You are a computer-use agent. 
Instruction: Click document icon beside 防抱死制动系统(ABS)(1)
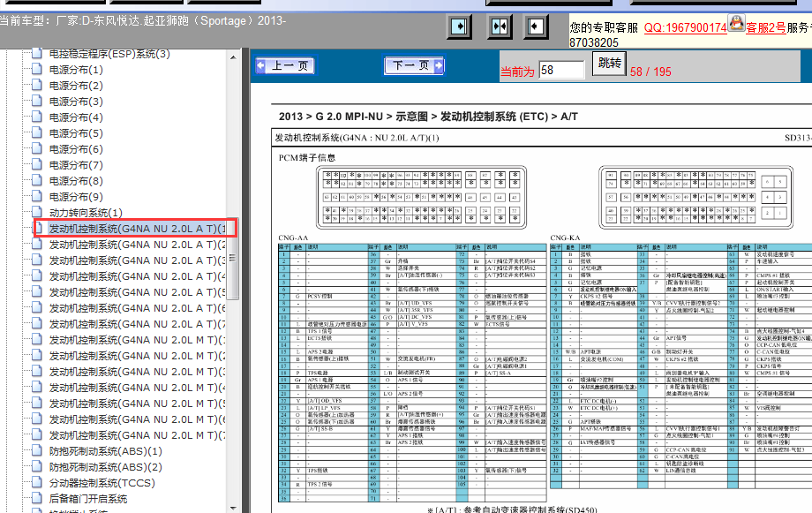pyautogui.click(x=37, y=450)
